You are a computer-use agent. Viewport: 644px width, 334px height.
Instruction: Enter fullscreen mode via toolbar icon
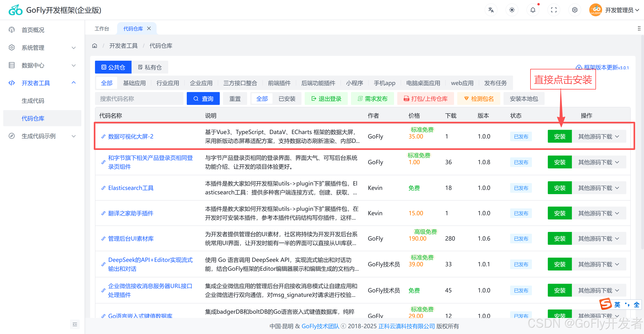click(x=554, y=10)
